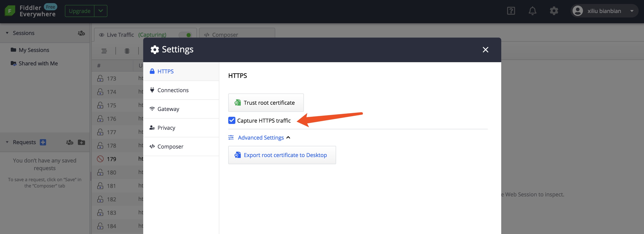The height and width of the screenshot is (234, 644).
Task: Open settings via top bar gear icon
Action: [554, 11]
